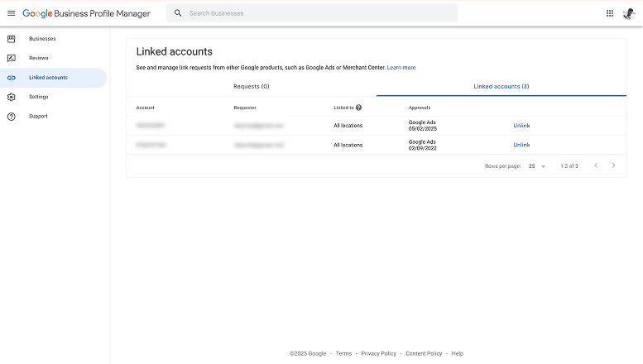Click the search magnifier icon
The height and width of the screenshot is (364, 643).
[178, 13]
